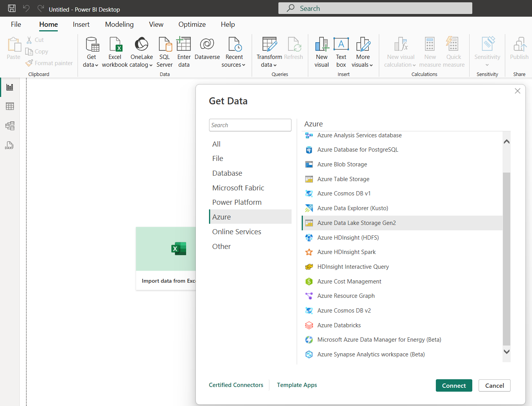532x406 pixels.
Task: Click the OneLake catalog icon
Action: [142, 45]
